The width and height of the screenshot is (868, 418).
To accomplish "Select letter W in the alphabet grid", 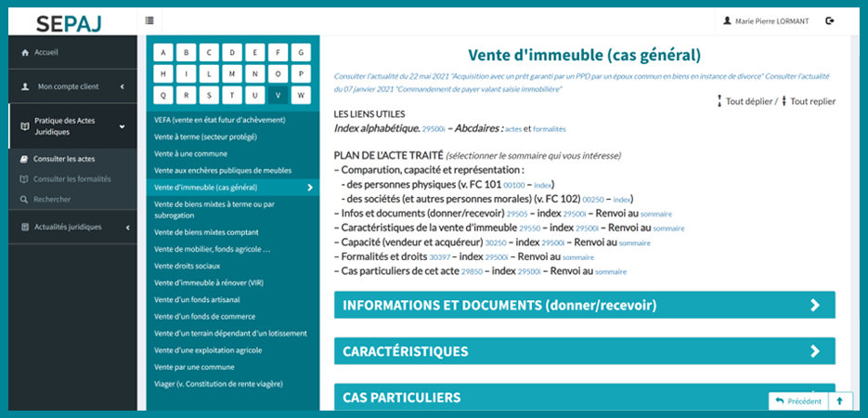I will 301,96.
